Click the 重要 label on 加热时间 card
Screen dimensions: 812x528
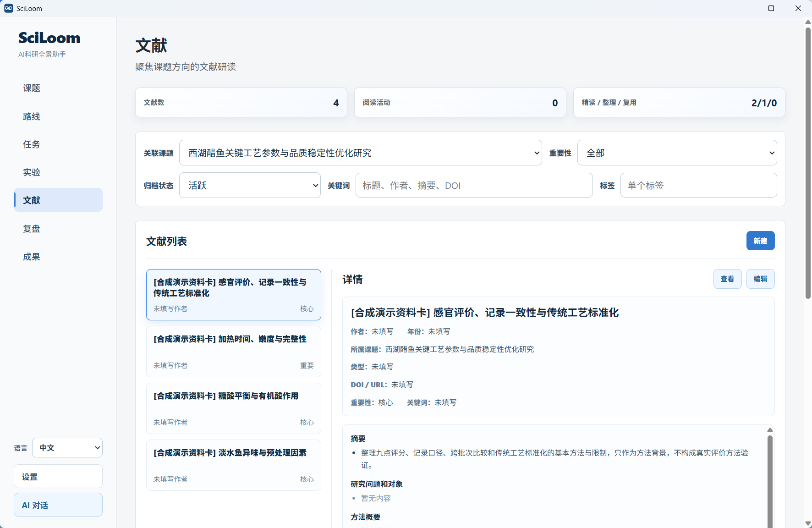307,365
